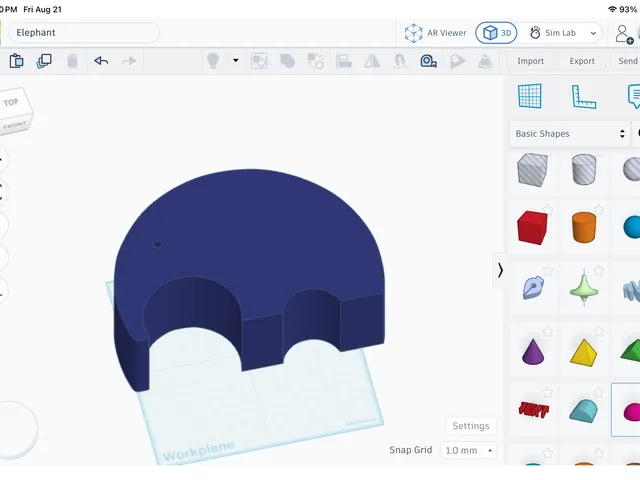Favorite the purple Cone with its star
This screenshot has width=640, height=480.
pyautogui.click(x=548, y=331)
